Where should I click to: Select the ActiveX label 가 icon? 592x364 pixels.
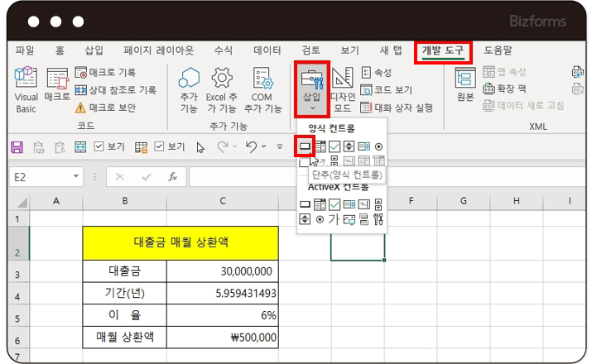point(335,219)
